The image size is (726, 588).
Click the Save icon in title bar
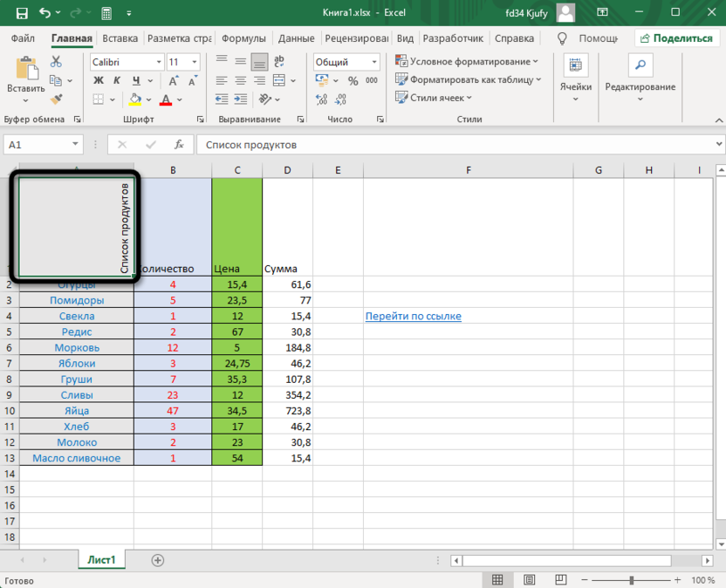tap(22, 13)
